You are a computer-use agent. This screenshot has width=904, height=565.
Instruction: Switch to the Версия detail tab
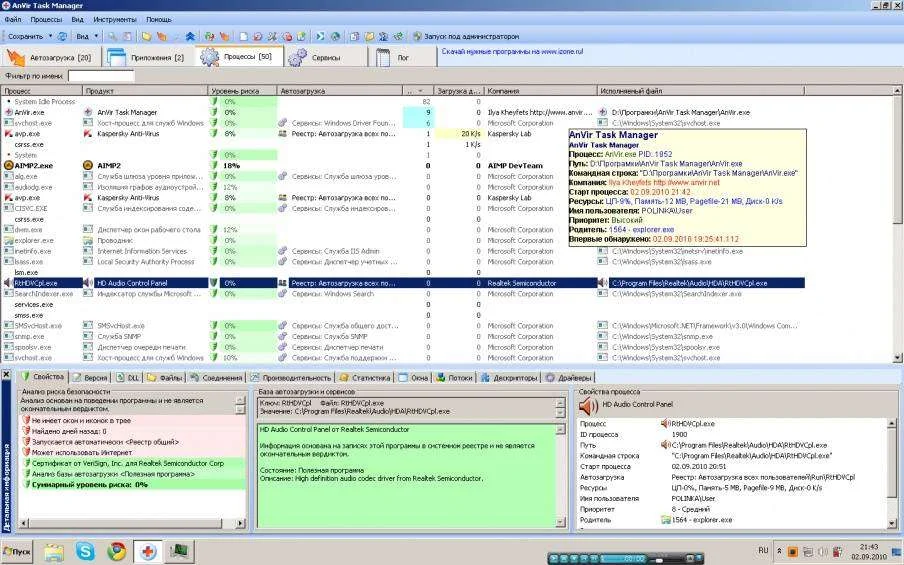click(x=91, y=378)
